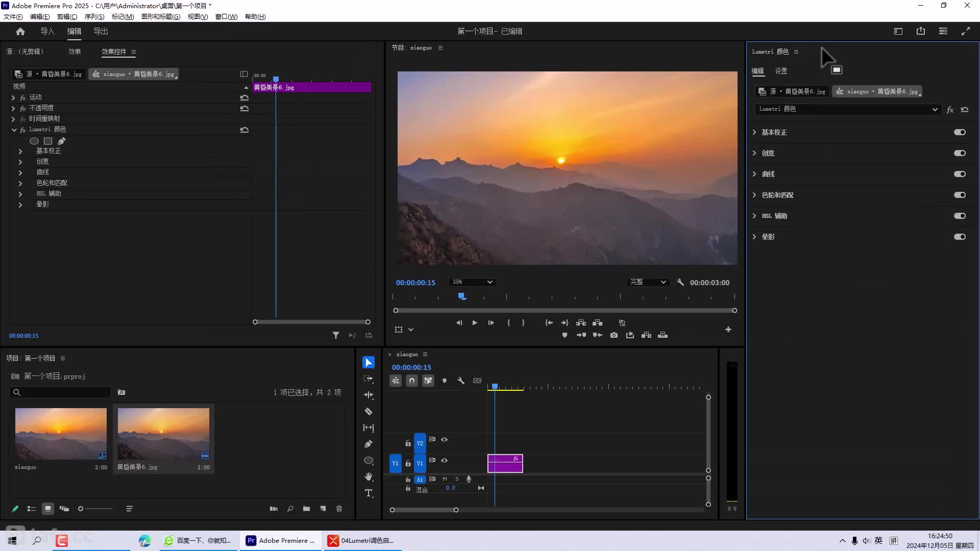Viewport: 980px width, 551px height.
Task: Open 文件(F) menu
Action: point(13,16)
